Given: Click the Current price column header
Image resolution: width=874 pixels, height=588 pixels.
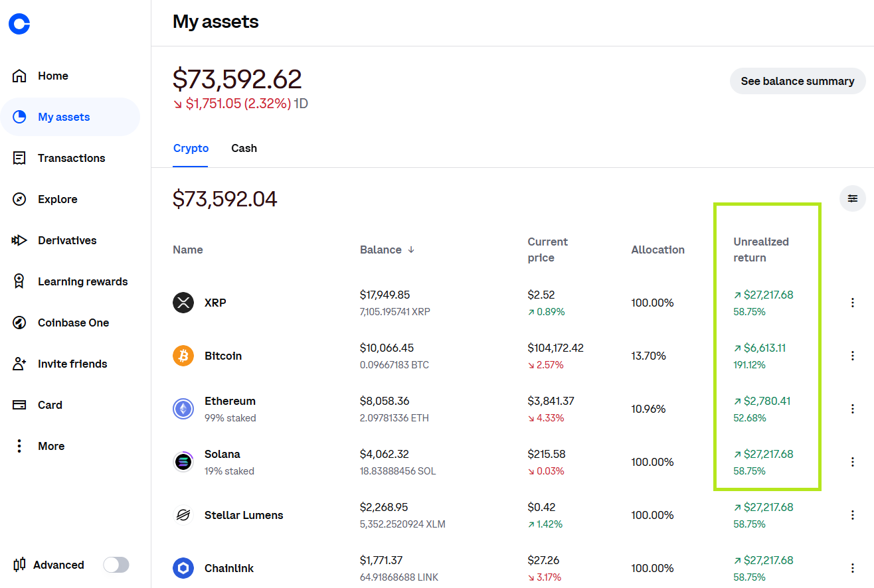Looking at the screenshot, I should [548, 250].
